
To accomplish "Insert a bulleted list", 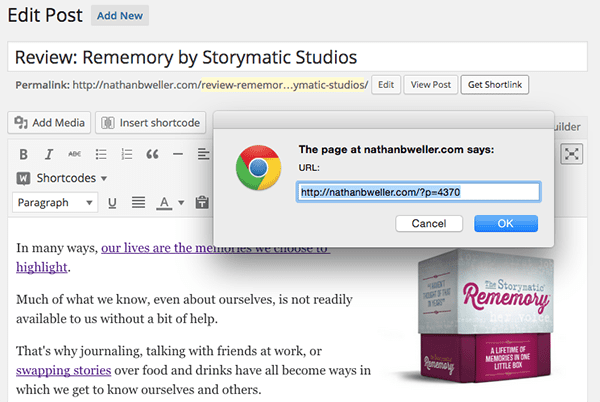I will click(101, 154).
